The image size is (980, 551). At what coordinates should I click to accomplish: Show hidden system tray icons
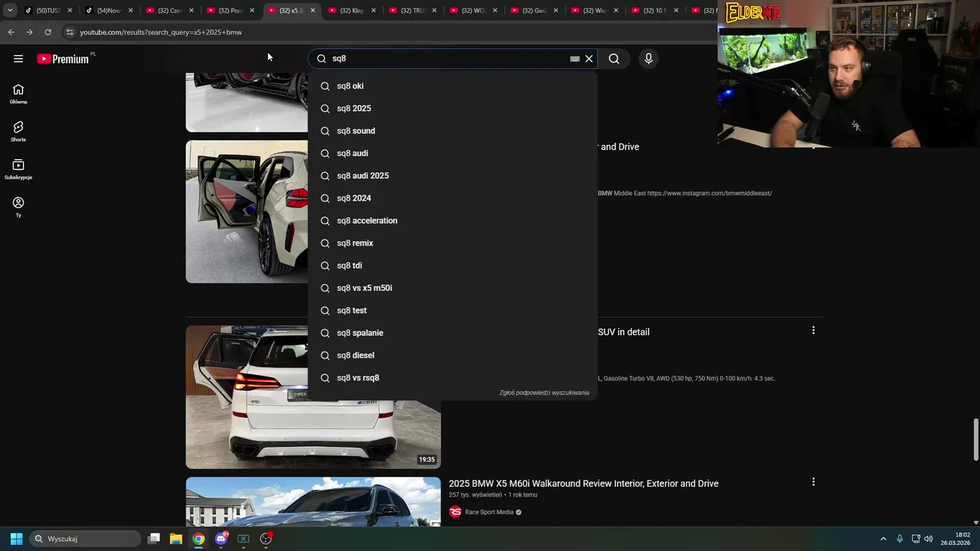(x=883, y=539)
